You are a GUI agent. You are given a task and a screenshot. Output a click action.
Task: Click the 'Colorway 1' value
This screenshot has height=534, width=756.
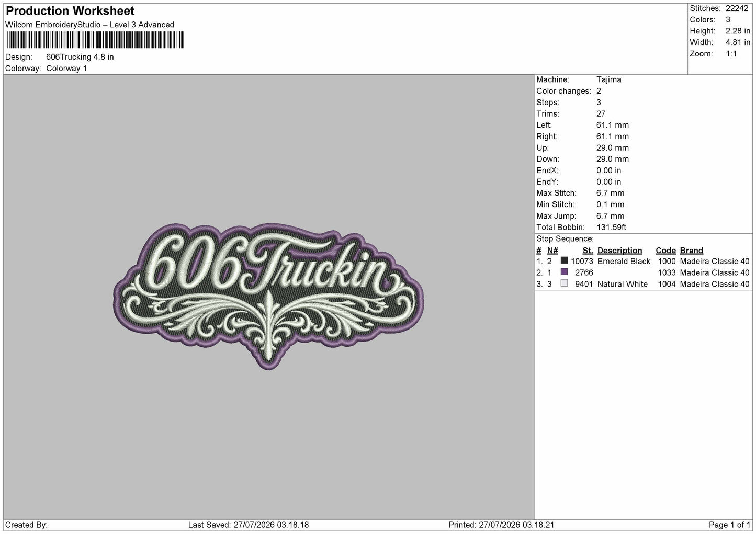pos(66,69)
